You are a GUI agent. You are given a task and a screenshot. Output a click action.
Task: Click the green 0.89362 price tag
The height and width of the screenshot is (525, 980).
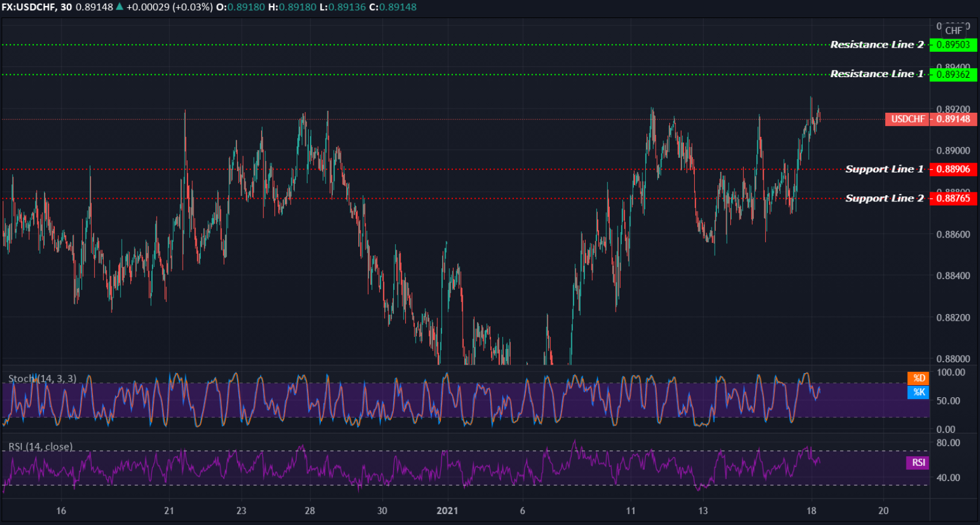pyautogui.click(x=953, y=74)
